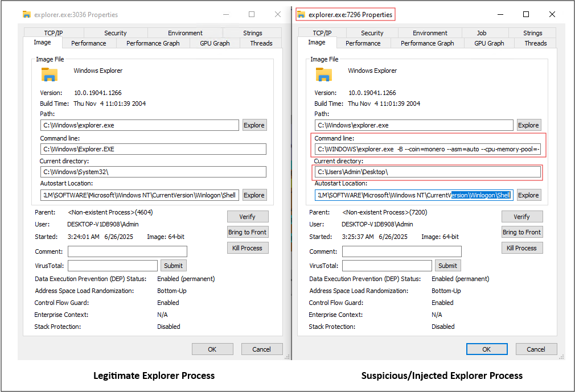Click Command line field showing C:\Windows\Explorer.EXE

pyautogui.click(x=153, y=149)
